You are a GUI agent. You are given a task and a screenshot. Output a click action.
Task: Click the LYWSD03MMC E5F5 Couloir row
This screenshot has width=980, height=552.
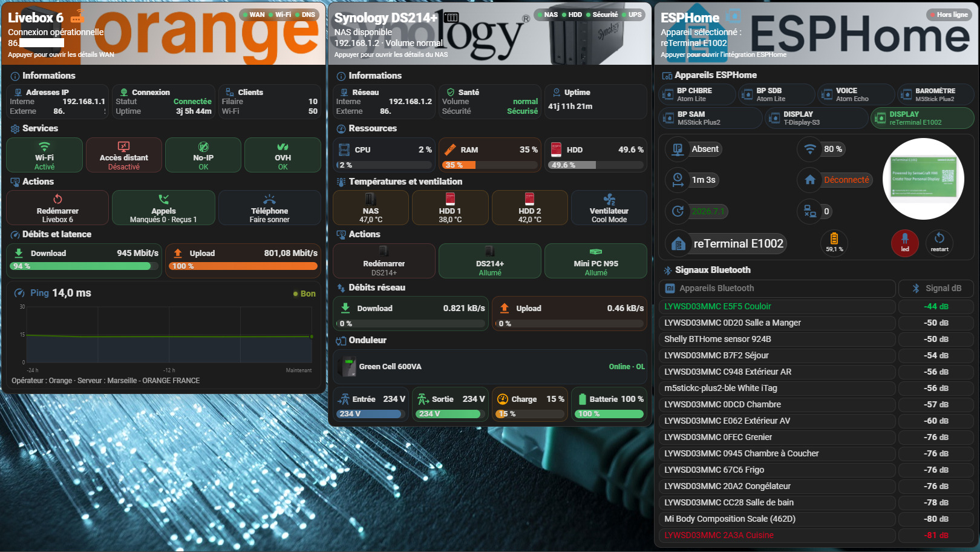click(777, 307)
